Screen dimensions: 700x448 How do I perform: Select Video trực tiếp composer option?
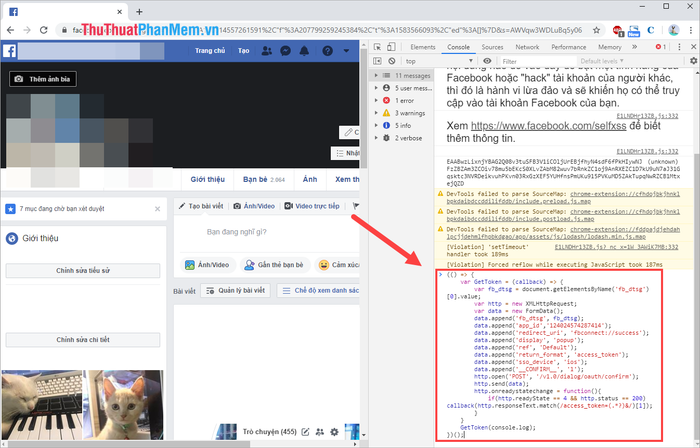click(312, 206)
